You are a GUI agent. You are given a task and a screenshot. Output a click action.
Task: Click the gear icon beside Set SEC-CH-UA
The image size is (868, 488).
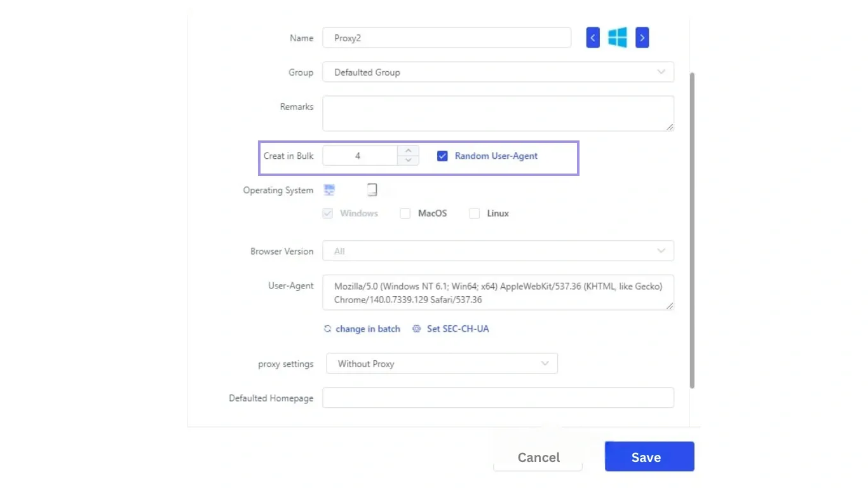tap(417, 329)
